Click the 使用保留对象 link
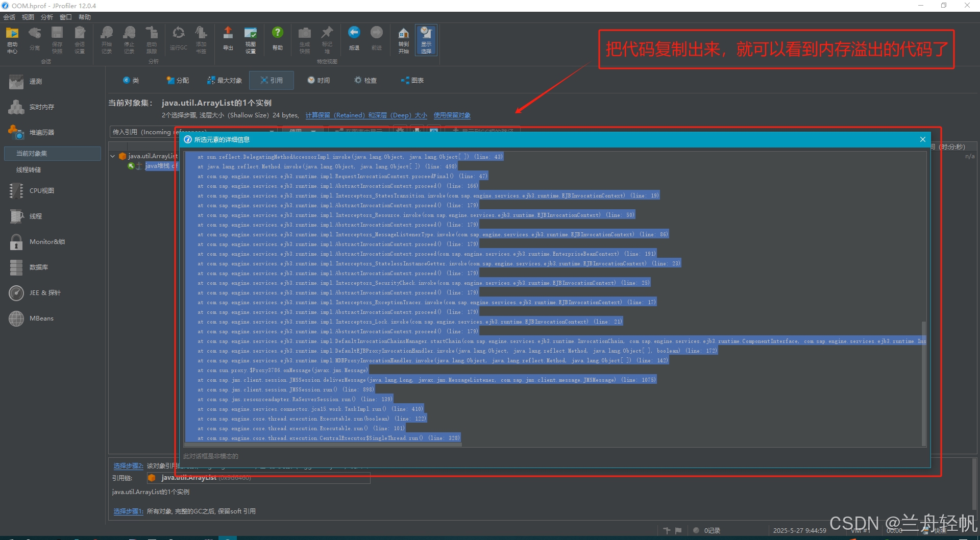980x540 pixels. [452, 115]
